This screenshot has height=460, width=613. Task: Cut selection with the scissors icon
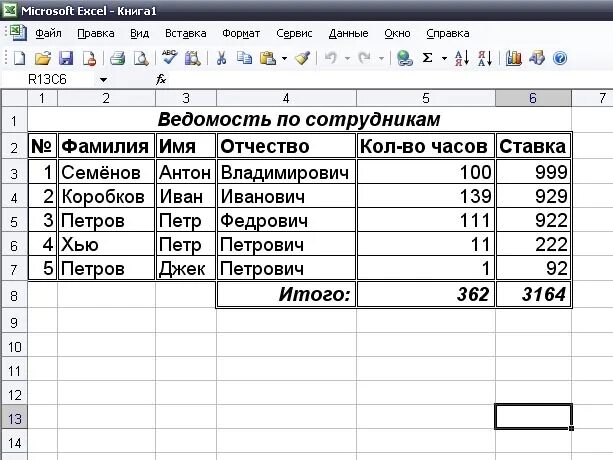tap(221, 59)
